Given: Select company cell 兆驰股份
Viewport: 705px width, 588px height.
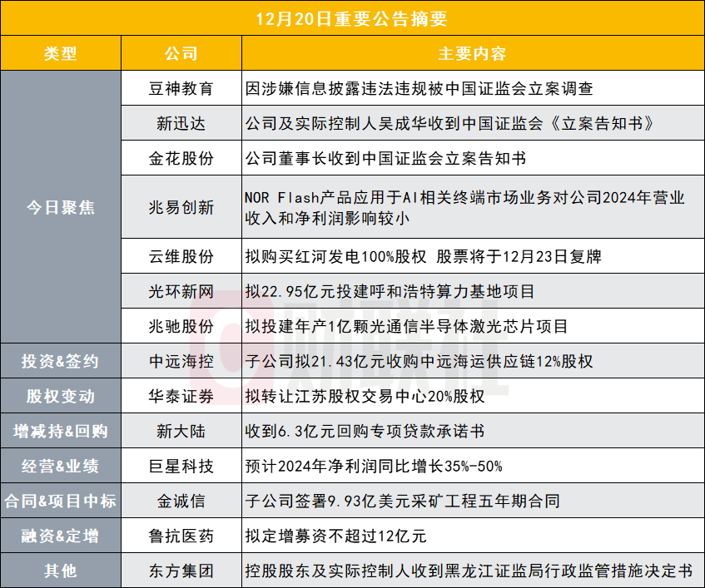Looking at the screenshot, I should [x=181, y=327].
